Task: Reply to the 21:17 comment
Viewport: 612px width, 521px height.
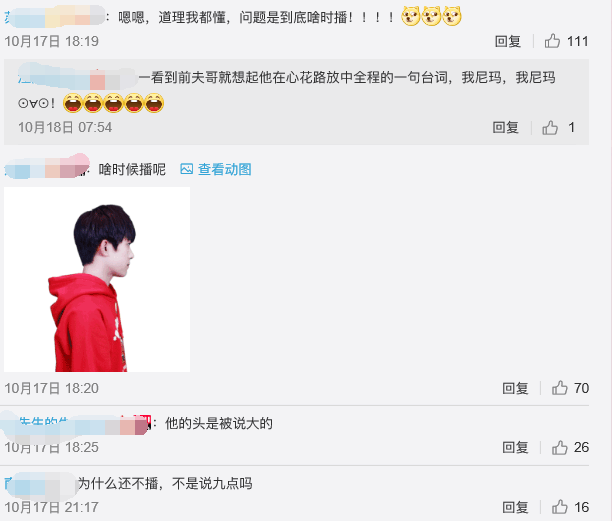Action: [x=515, y=507]
